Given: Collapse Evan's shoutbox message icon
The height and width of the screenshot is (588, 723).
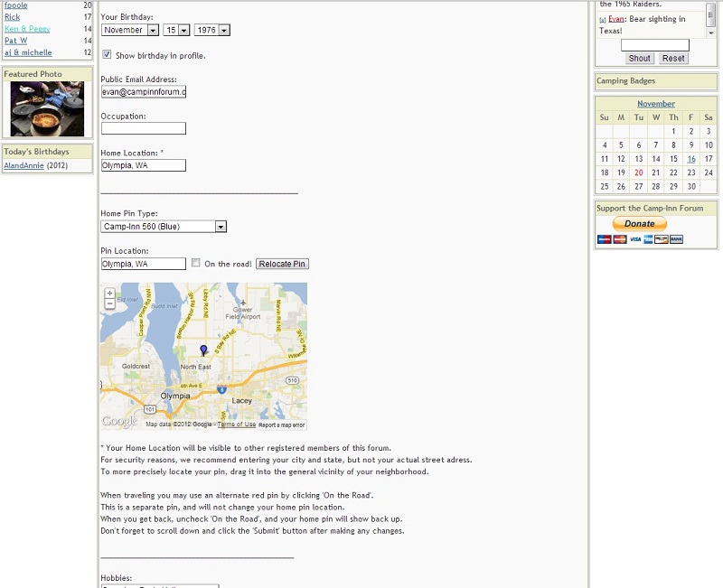Looking at the screenshot, I should (603, 19).
